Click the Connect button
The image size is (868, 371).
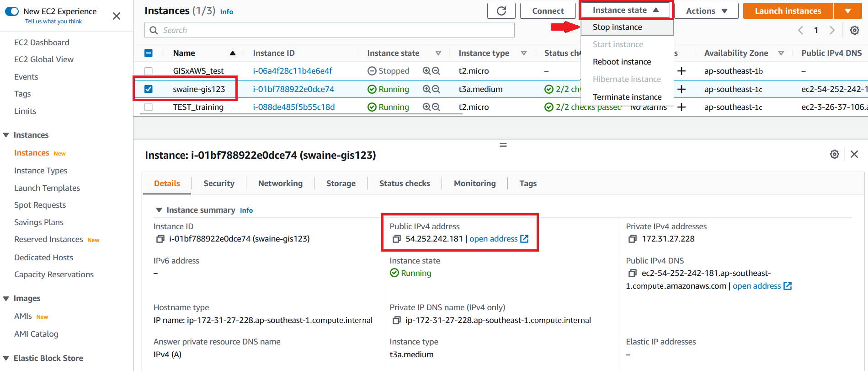[548, 11]
